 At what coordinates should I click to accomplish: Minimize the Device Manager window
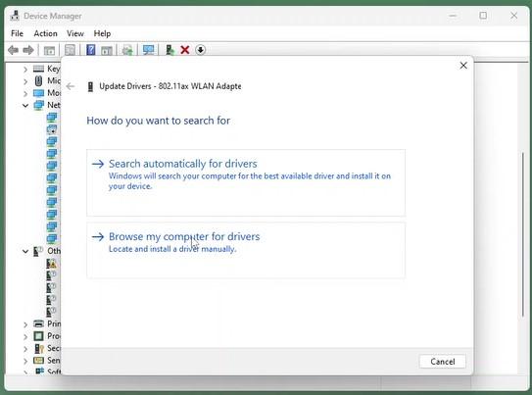coord(453,16)
